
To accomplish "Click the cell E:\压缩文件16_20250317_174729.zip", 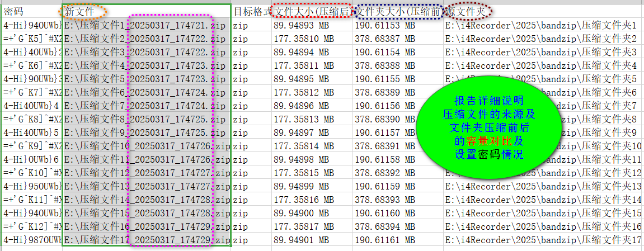I will pyautogui.click(x=147, y=226).
